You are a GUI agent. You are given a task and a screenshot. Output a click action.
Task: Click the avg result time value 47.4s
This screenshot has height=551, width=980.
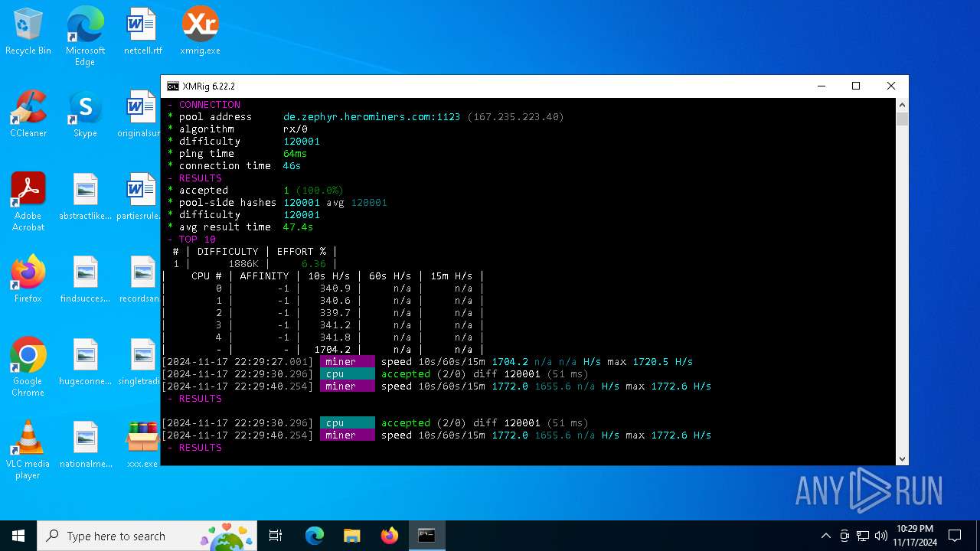click(298, 227)
